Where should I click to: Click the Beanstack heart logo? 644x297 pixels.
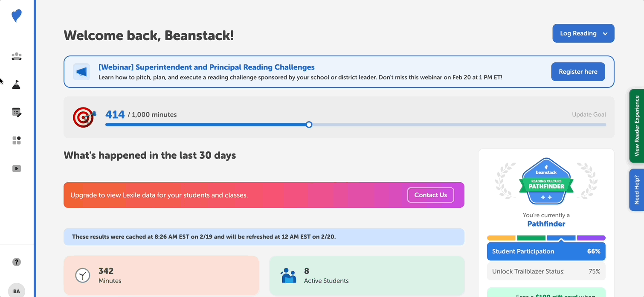[16, 15]
